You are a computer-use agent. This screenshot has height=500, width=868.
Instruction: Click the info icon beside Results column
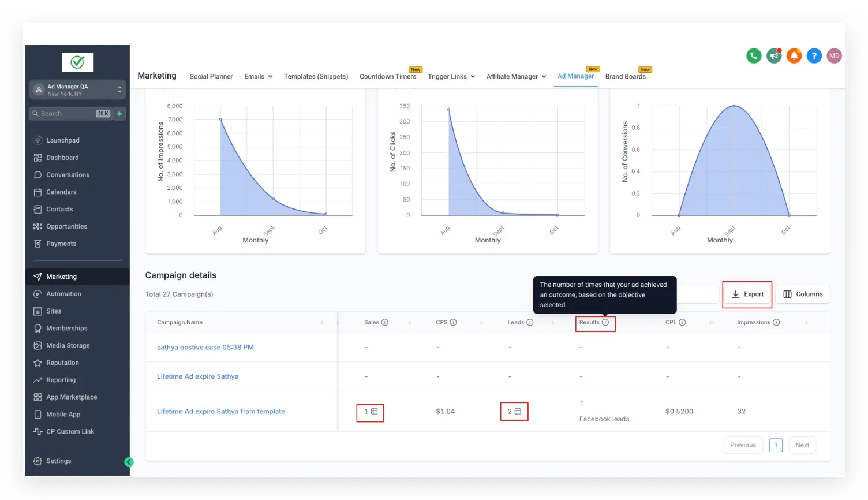click(x=605, y=323)
